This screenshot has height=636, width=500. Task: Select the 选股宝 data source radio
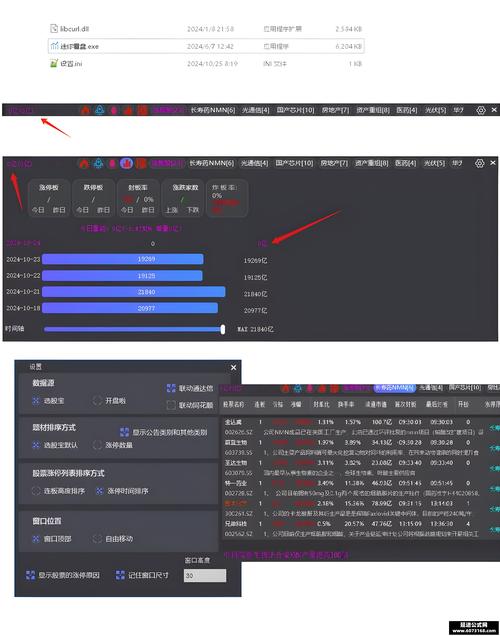point(36,401)
